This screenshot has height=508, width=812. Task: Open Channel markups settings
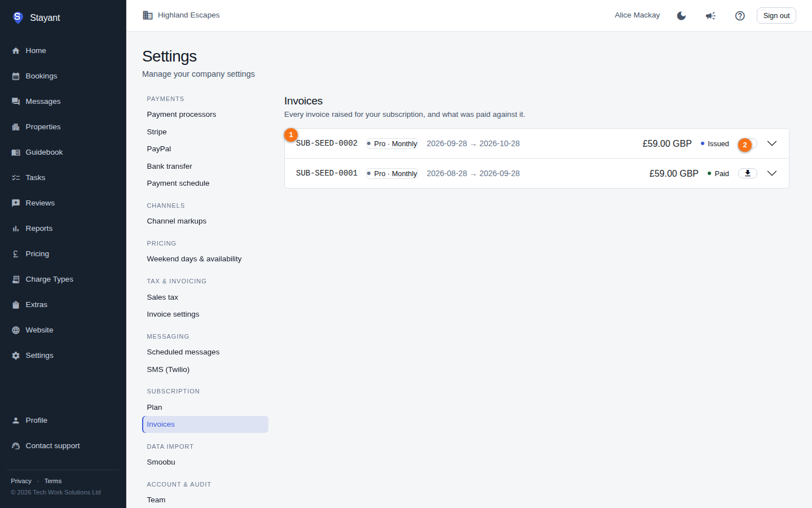pyautogui.click(x=205, y=221)
